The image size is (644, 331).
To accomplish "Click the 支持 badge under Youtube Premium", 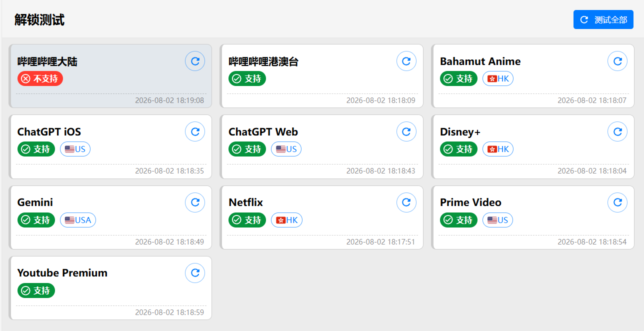I will [36, 290].
